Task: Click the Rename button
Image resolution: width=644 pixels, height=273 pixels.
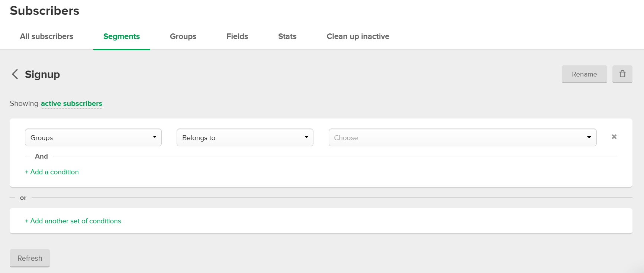Action: (584, 74)
